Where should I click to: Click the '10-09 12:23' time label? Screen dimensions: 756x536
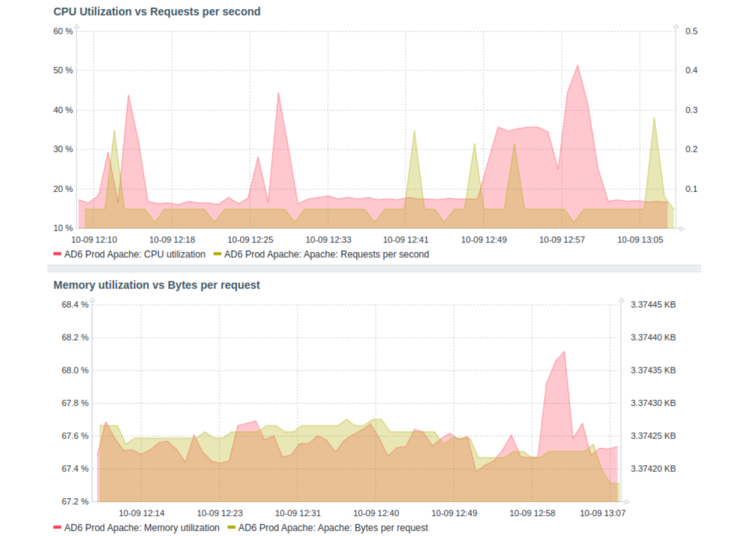(219, 513)
